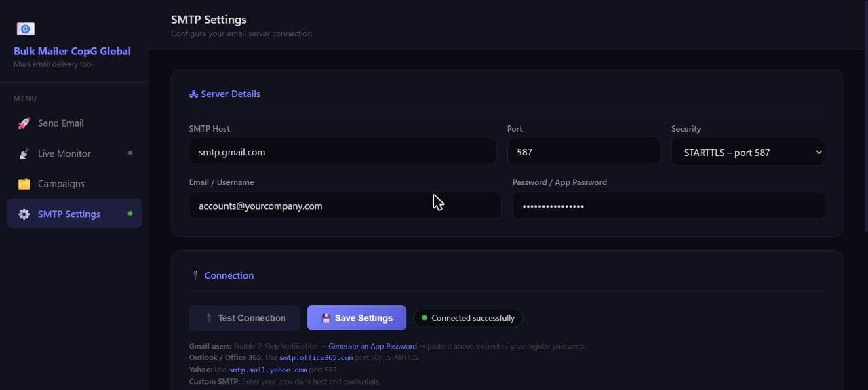Viewport: 868px width, 390px height.
Task: Click the network icon beside Server Details
Action: pos(193,94)
